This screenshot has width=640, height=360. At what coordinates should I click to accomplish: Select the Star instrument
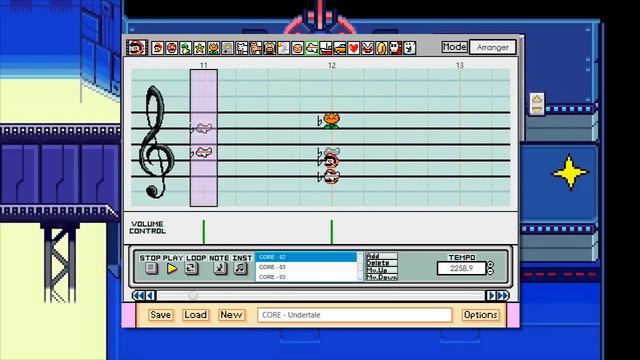(x=200, y=48)
